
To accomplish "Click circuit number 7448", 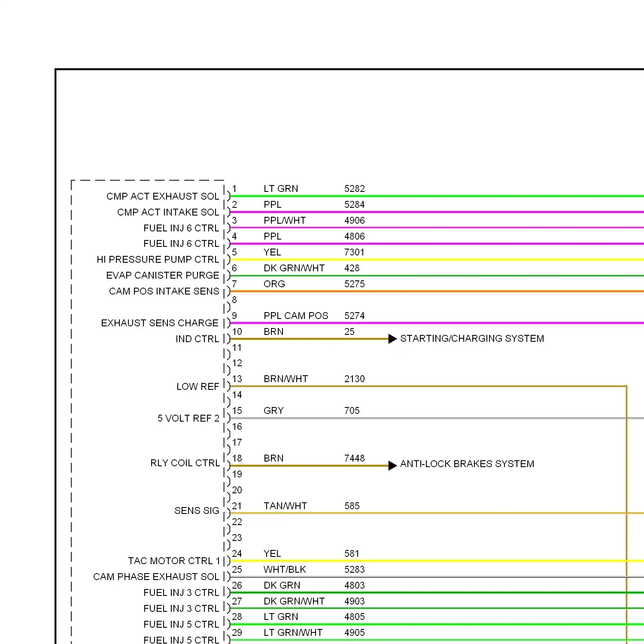I will [x=355, y=458].
